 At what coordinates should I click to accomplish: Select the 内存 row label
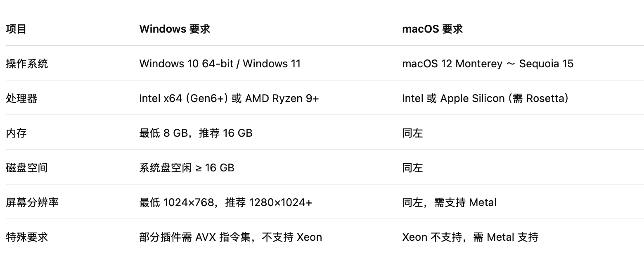click(x=17, y=133)
